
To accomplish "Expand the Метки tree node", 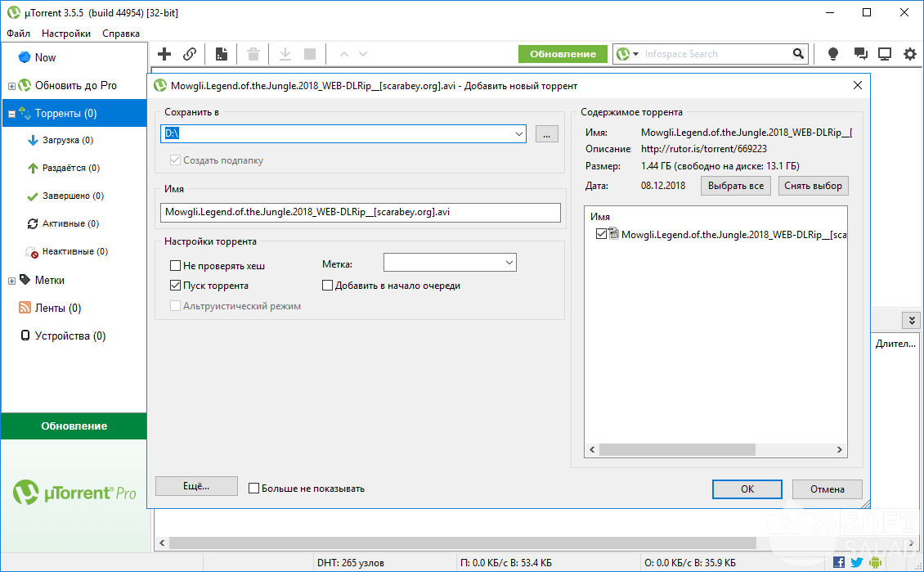I will coord(11,281).
